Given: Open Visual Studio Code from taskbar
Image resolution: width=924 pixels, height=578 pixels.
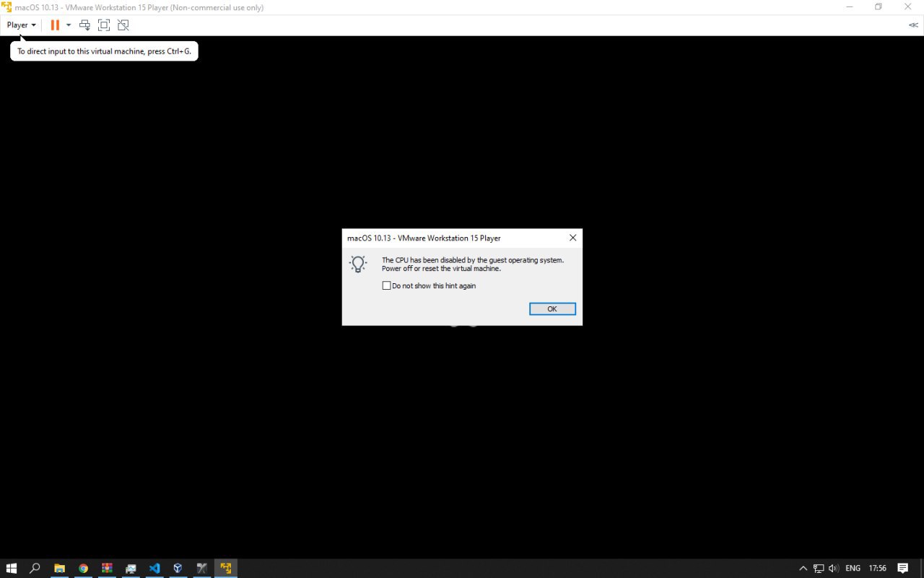Looking at the screenshot, I should (154, 568).
